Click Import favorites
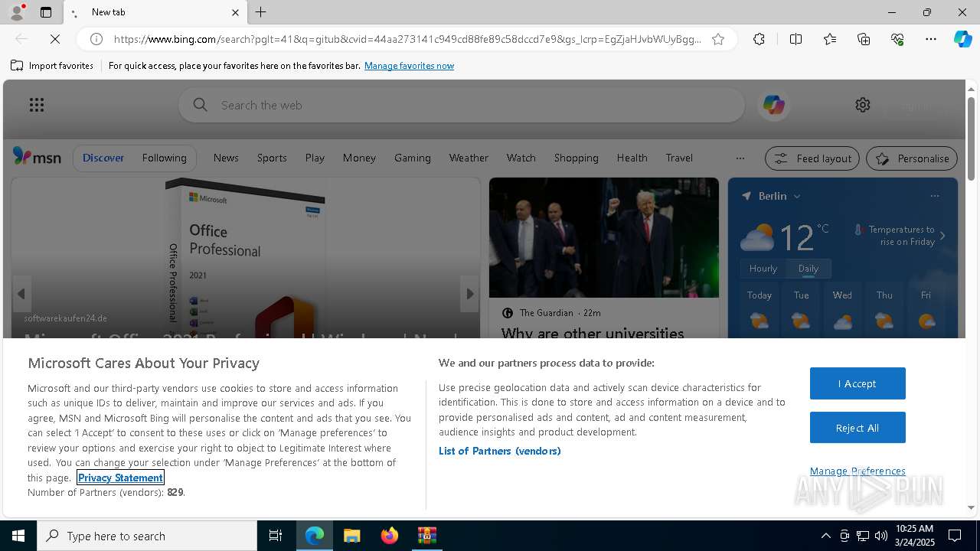 (52, 66)
